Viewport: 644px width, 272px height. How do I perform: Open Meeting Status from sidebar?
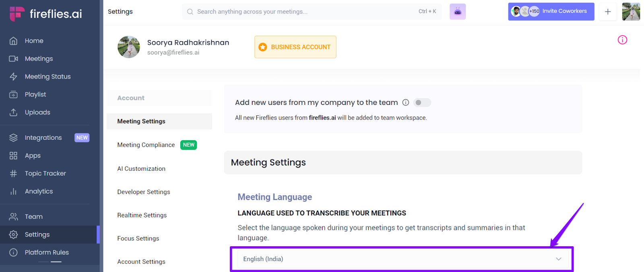tap(48, 76)
